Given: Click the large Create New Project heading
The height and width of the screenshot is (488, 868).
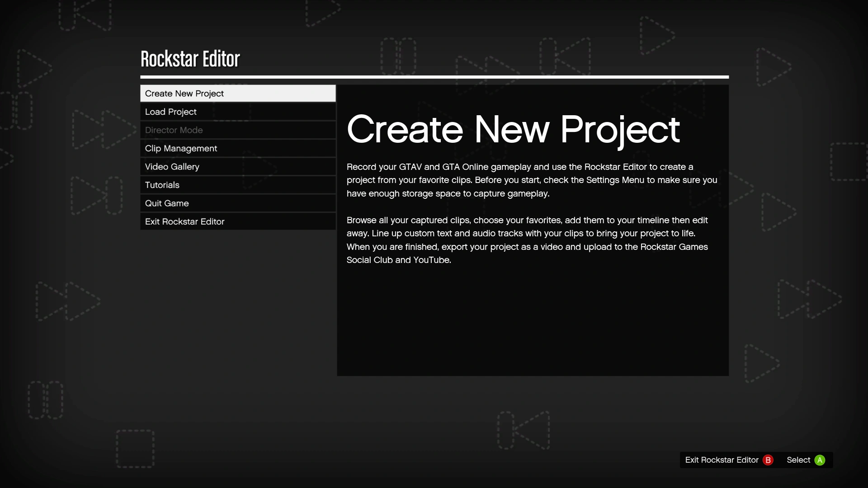Looking at the screenshot, I should tap(513, 130).
